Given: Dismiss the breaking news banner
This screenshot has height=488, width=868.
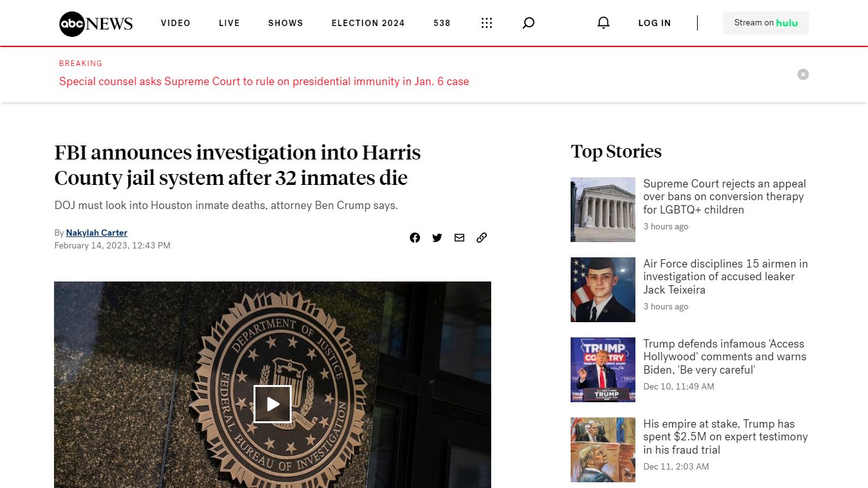Looking at the screenshot, I should (x=803, y=74).
